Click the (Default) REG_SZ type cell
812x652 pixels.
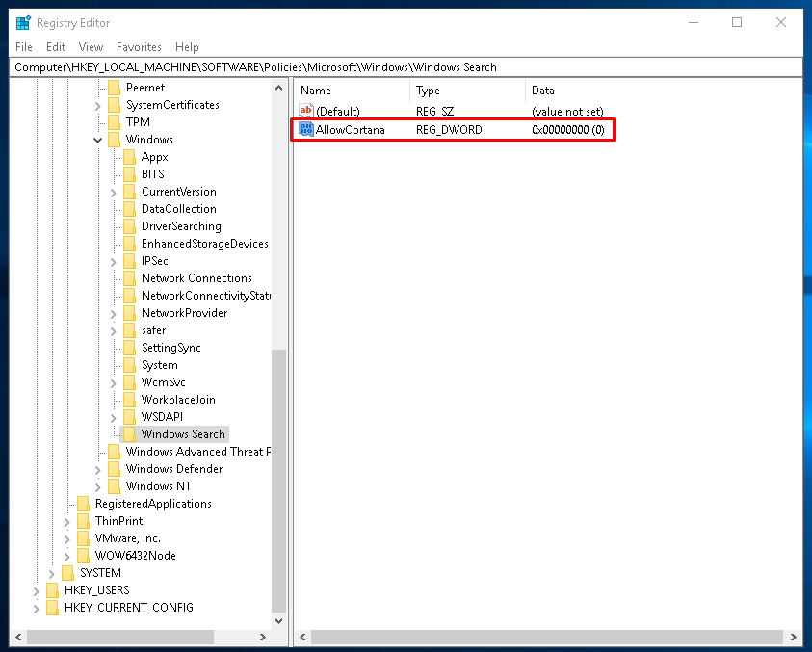(435, 112)
